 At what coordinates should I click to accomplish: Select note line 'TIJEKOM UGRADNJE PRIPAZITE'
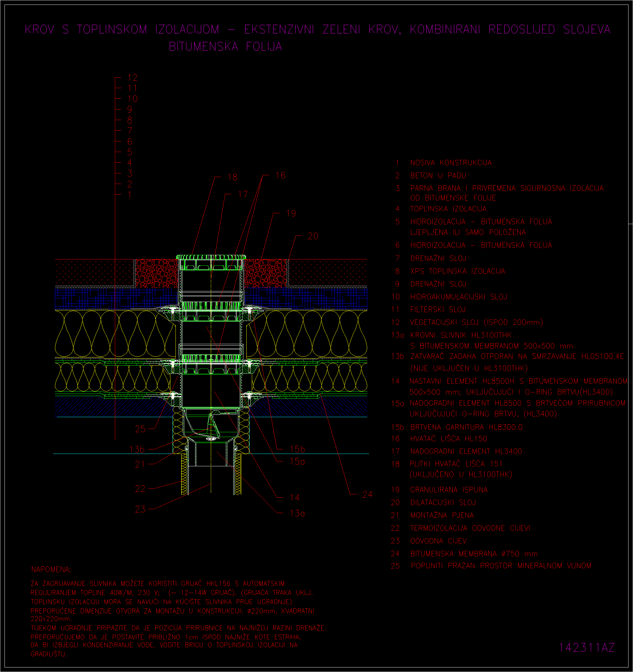pos(80,628)
